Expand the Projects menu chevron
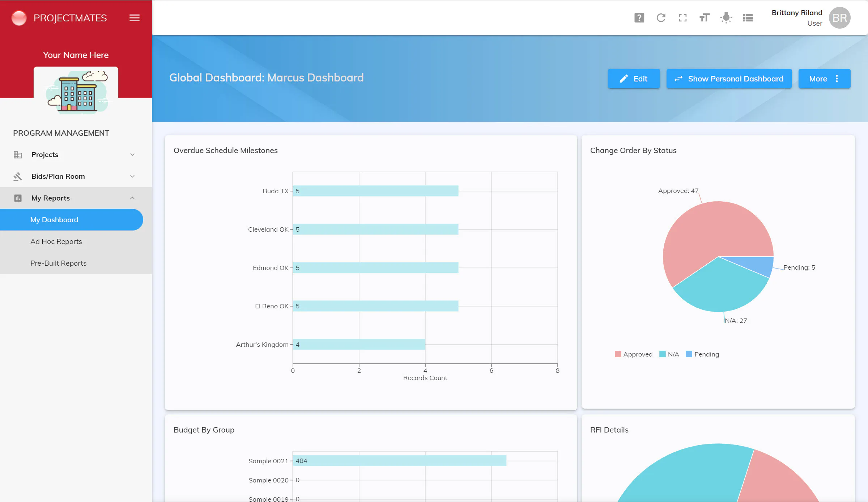Viewport: 868px width, 502px height. (x=132, y=155)
